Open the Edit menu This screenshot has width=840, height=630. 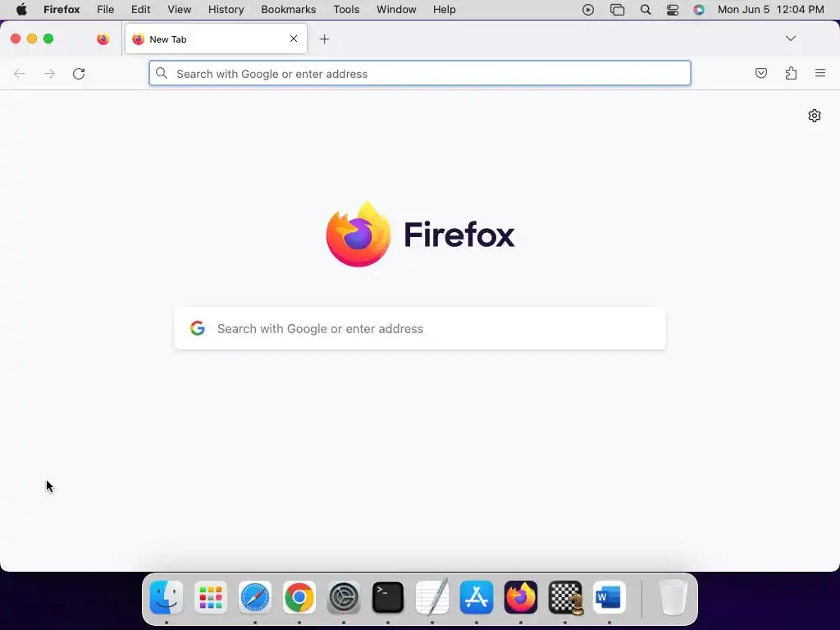(141, 10)
